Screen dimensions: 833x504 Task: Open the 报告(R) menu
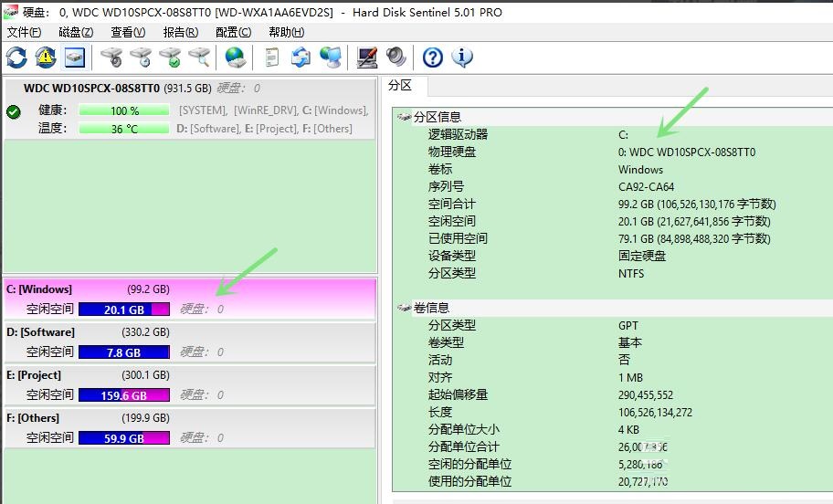coord(180,32)
